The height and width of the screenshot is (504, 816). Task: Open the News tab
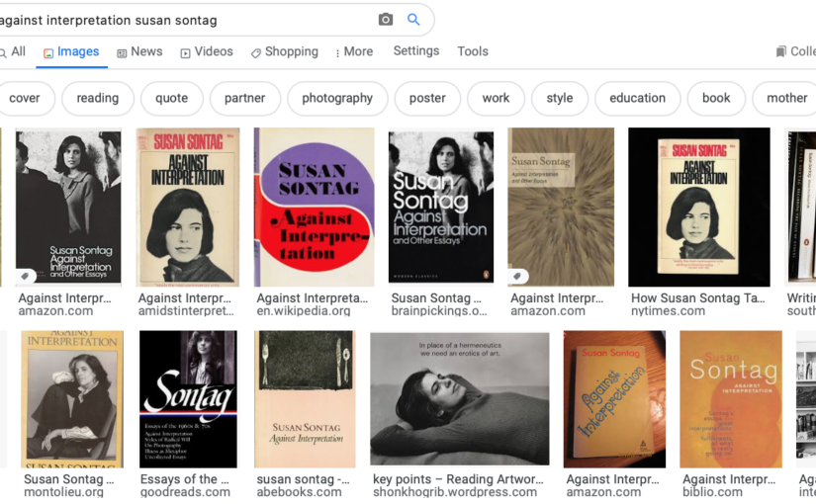click(140, 51)
